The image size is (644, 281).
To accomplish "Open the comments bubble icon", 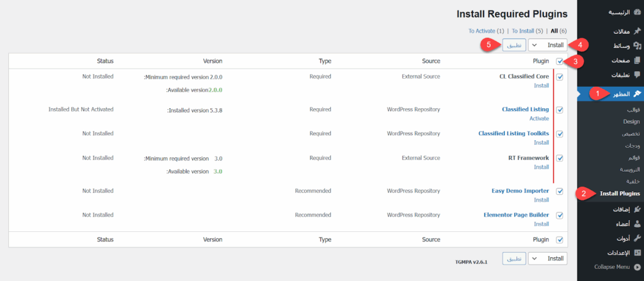I will tap(637, 75).
